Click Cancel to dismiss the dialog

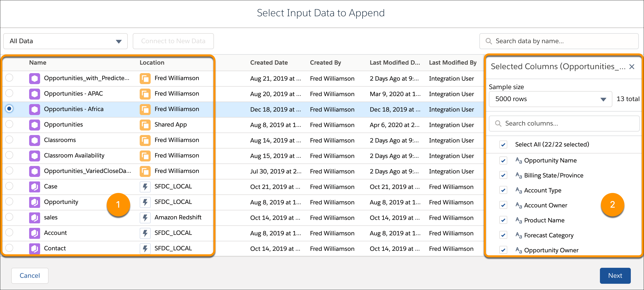[30, 276]
